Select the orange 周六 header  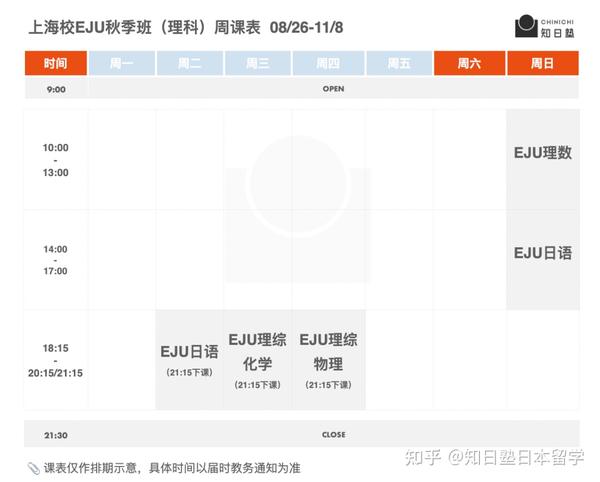tap(468, 63)
